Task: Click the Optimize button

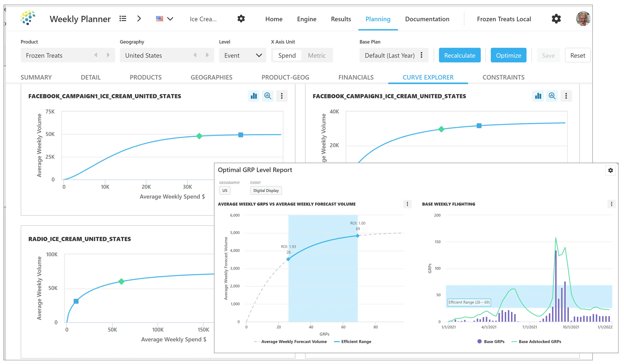Action: (508, 55)
